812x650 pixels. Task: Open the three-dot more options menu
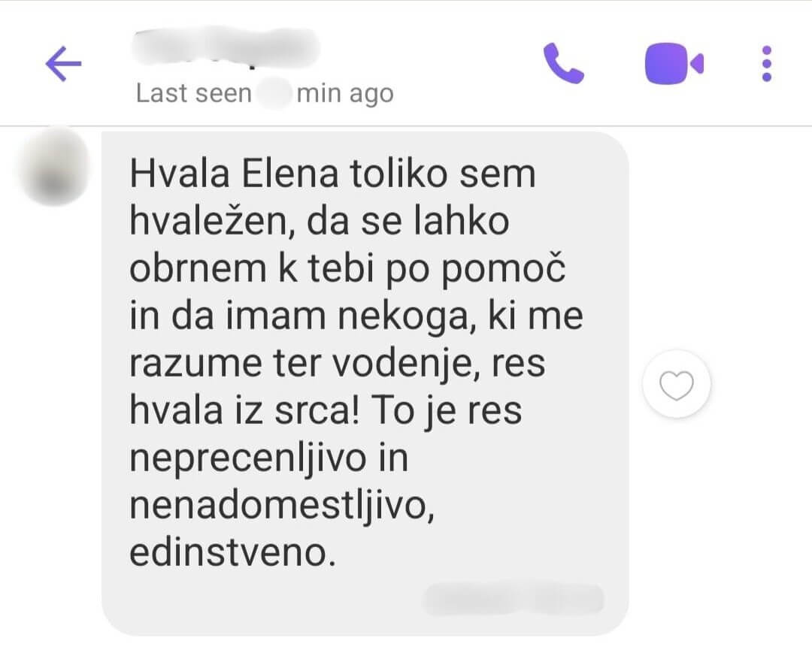coord(767,64)
